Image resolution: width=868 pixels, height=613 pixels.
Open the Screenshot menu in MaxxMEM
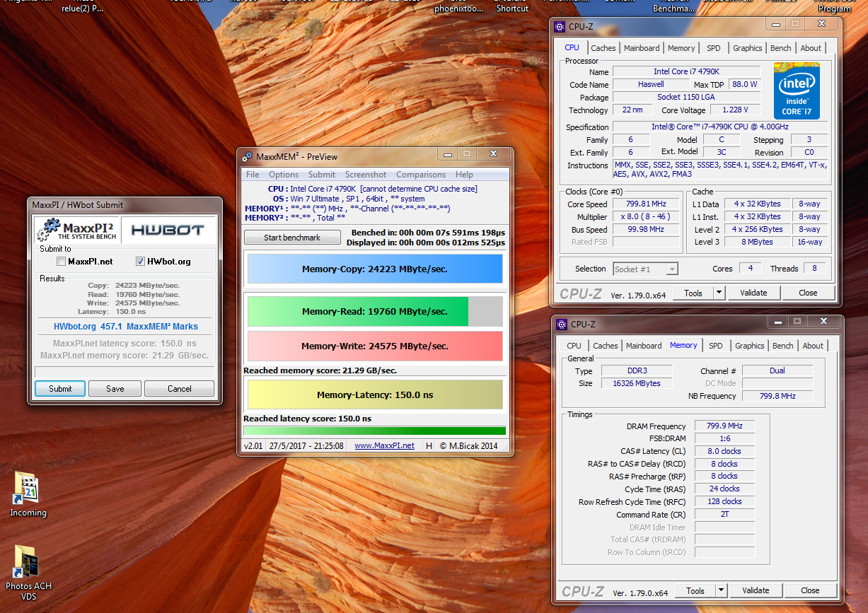click(366, 175)
